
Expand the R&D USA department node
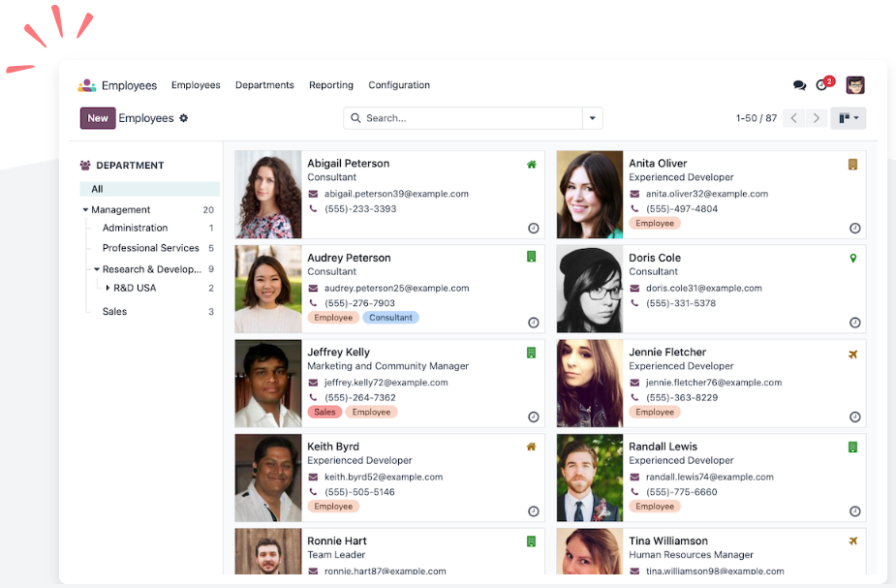[x=108, y=288]
